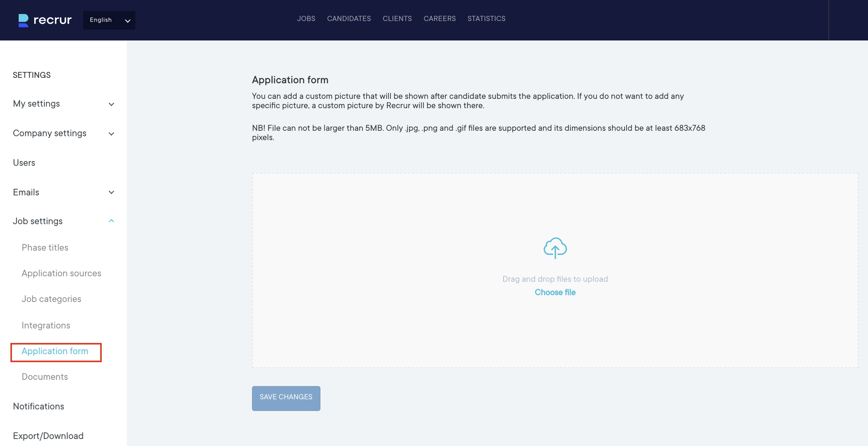Navigate to Careers

(x=439, y=19)
